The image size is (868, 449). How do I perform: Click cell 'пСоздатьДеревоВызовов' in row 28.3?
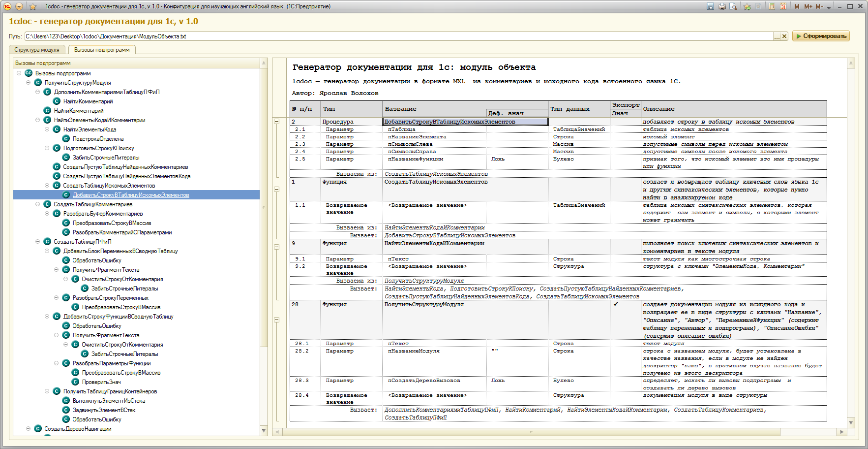424,381
